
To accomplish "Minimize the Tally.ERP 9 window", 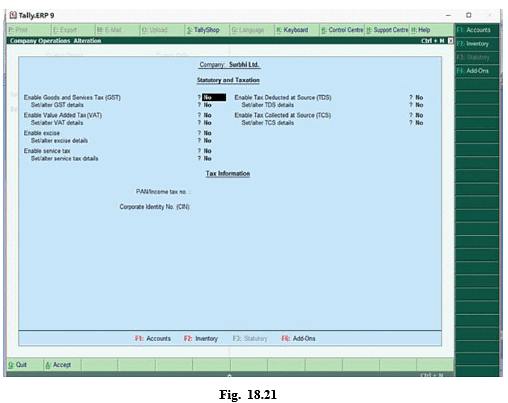I will coord(448,15).
